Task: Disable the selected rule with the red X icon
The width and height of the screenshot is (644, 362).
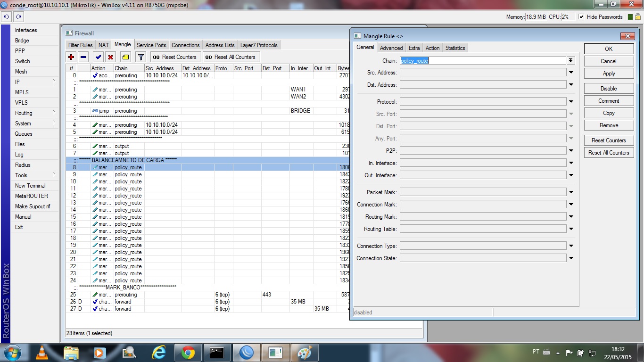Action: (x=111, y=57)
